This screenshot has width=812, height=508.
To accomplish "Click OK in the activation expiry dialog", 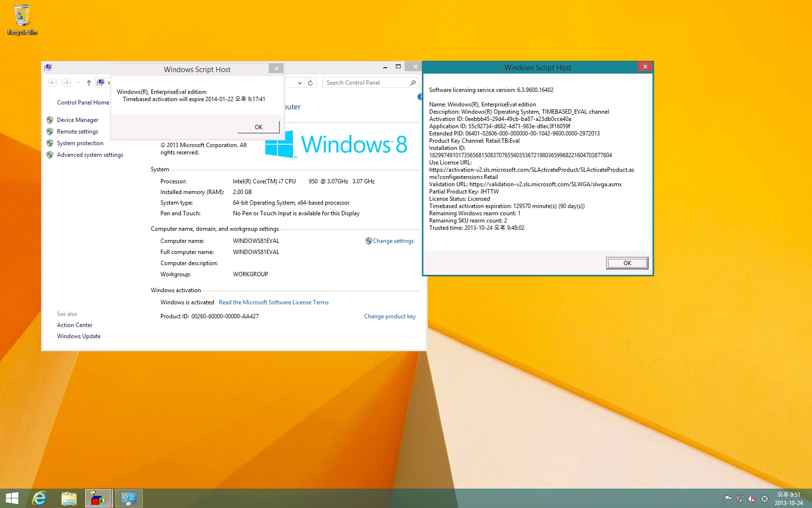I will pyautogui.click(x=259, y=127).
